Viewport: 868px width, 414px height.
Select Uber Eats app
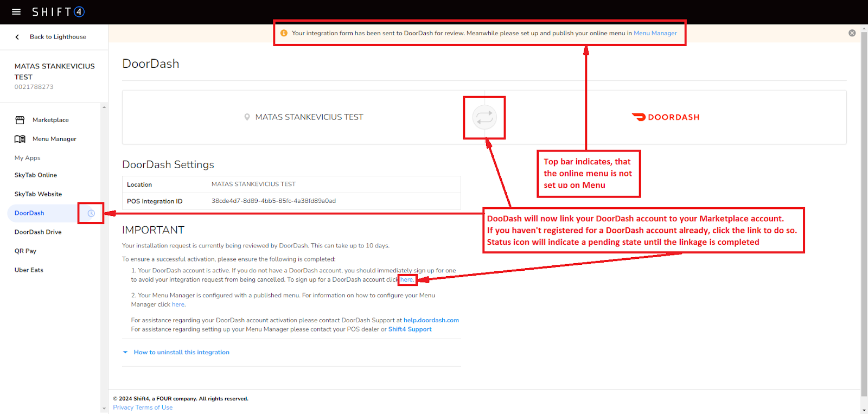[x=29, y=270]
